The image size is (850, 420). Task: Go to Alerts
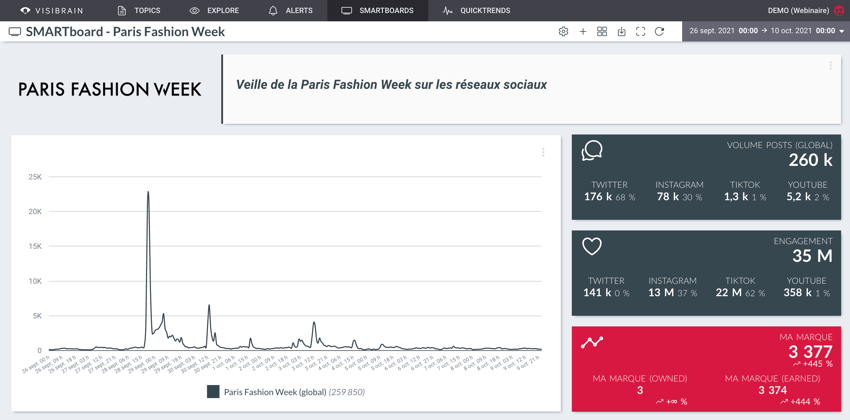click(x=290, y=10)
